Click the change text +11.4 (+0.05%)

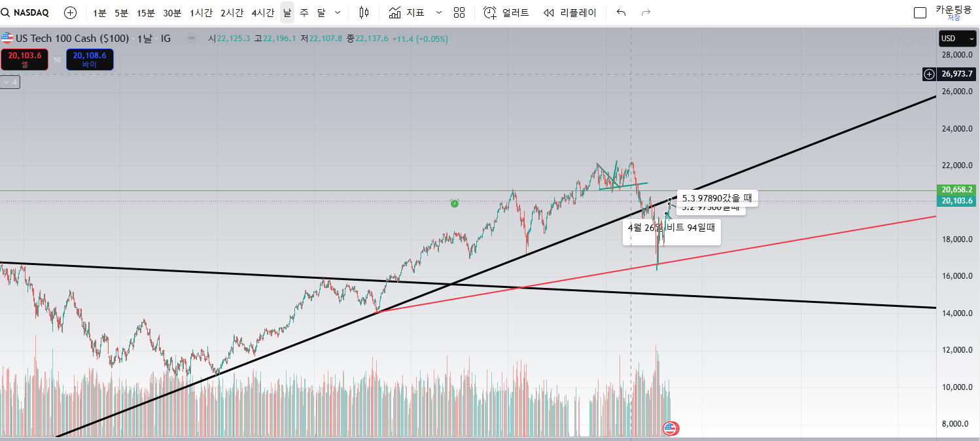point(420,39)
